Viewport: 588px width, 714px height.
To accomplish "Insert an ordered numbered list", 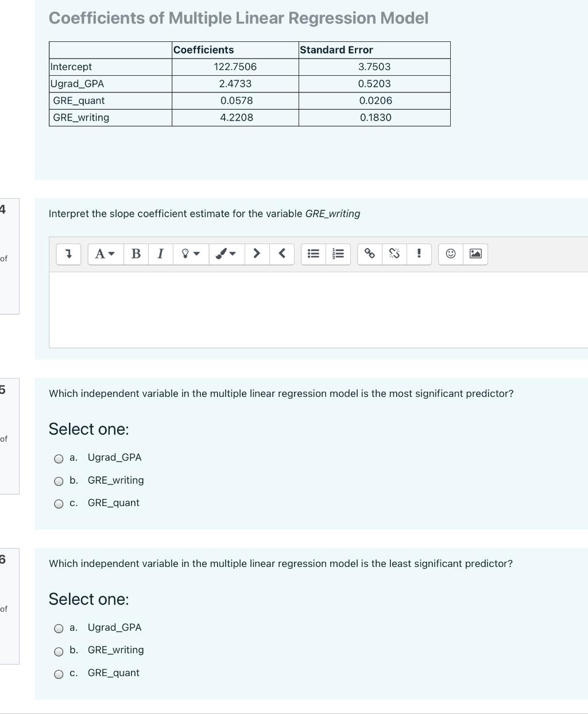I will pos(338,254).
